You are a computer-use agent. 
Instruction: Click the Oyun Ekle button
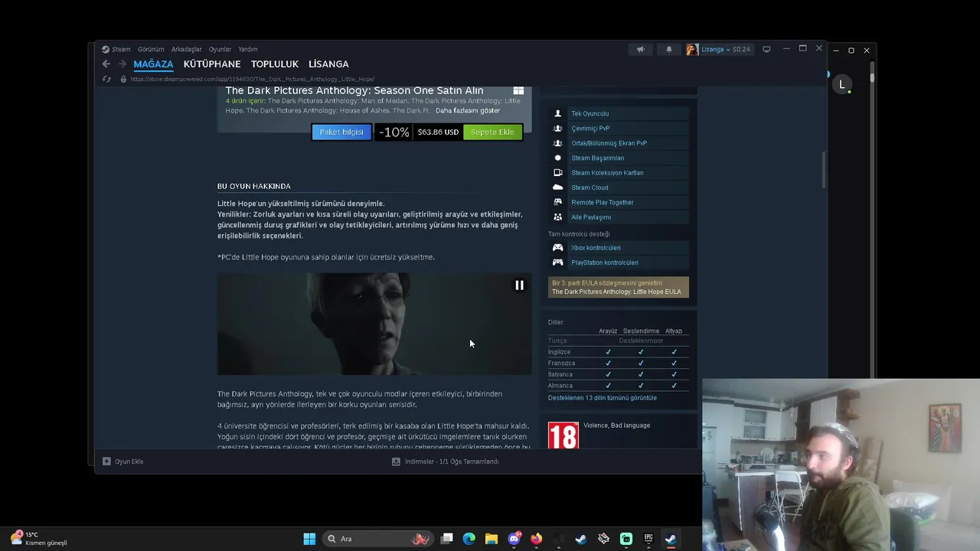(x=122, y=461)
